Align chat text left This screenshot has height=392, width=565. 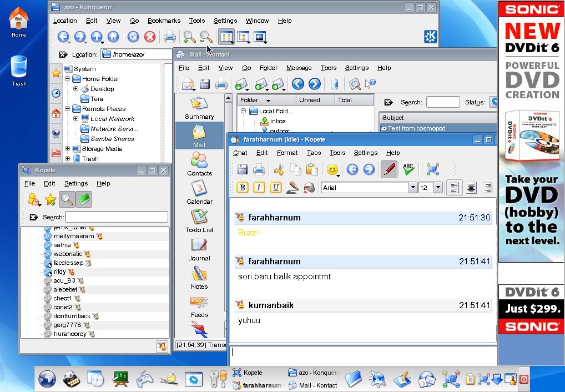click(454, 188)
